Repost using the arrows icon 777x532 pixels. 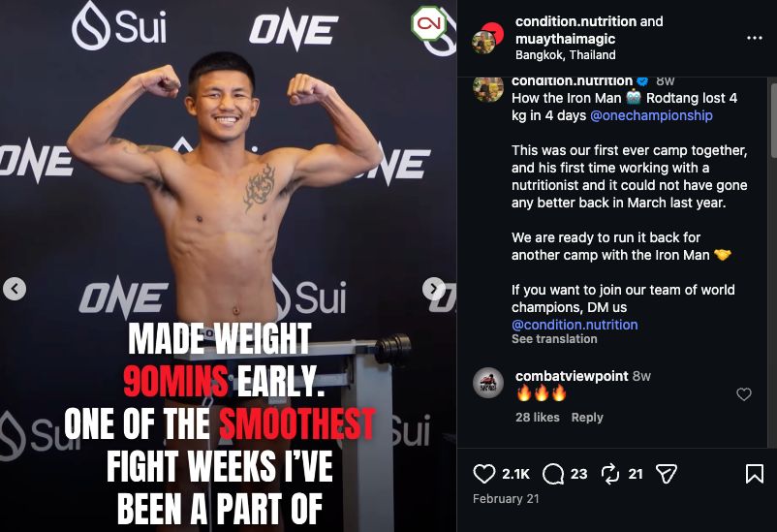pyautogui.click(x=610, y=474)
